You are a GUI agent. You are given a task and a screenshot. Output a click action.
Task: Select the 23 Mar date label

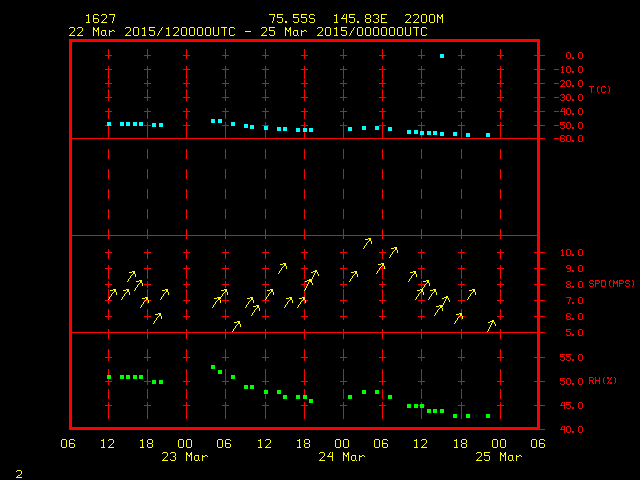coord(185,457)
